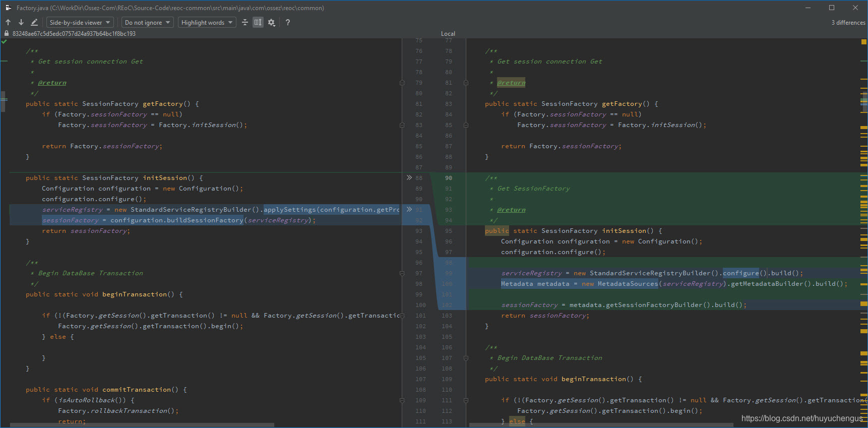The width and height of the screenshot is (868, 428).
Task: Click right gutter line number 90
Action: (449, 178)
